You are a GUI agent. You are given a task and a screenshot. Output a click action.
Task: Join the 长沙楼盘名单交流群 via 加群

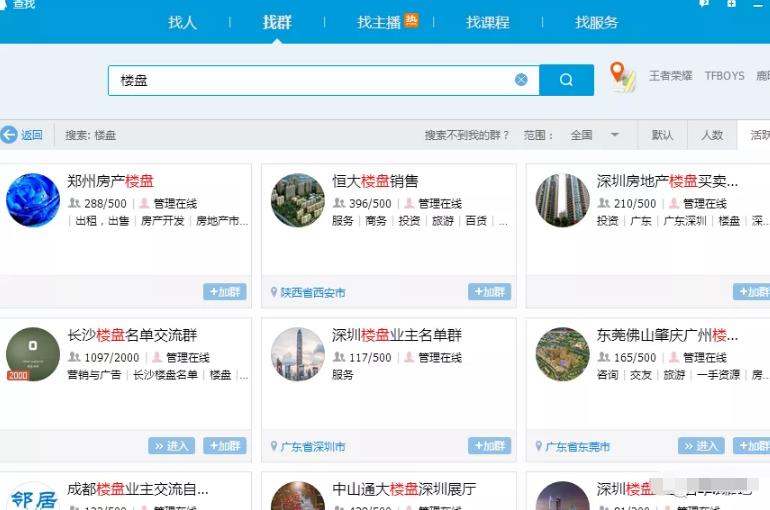(x=225, y=446)
